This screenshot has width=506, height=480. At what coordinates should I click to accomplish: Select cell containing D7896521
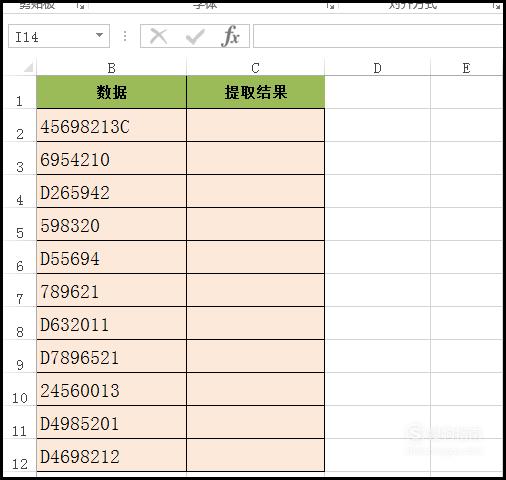pos(111,356)
